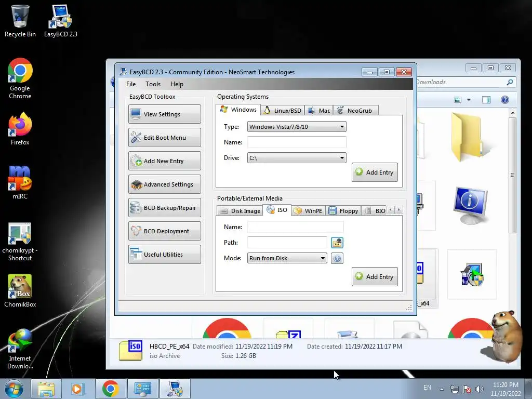
Task: Click the ISO Path input field
Action: [x=287, y=242]
